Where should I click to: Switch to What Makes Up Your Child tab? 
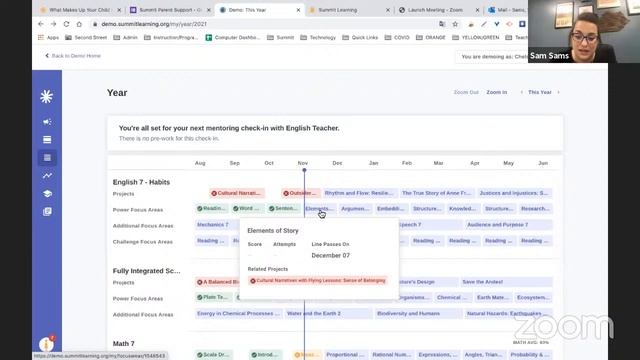(80, 10)
